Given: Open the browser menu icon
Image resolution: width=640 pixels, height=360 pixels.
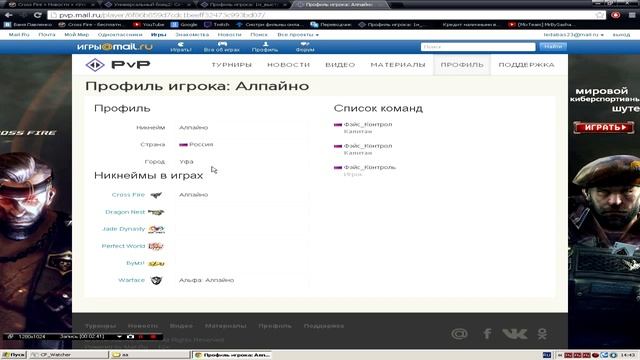Looking at the screenshot, I should point(632,15).
